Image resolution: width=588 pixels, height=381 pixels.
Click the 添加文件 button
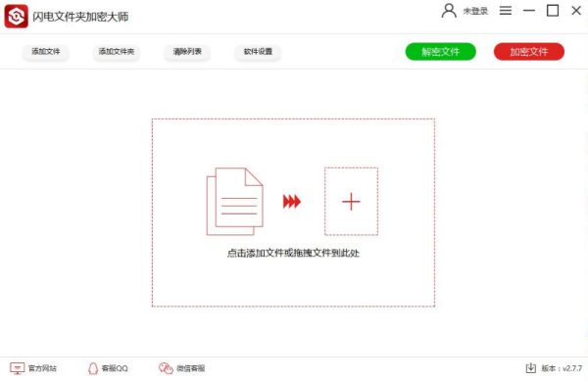pos(45,51)
